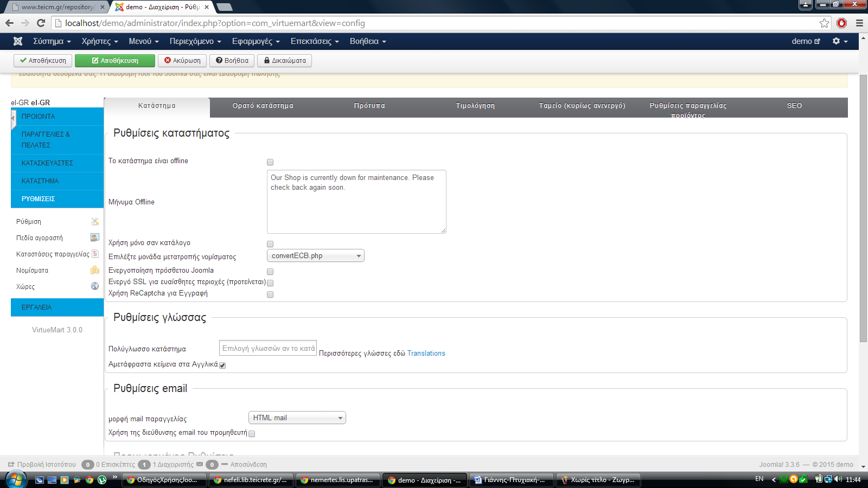Screen dimensions: 868x488
Task: Click the Καταστάσεις παραγγελίας document icon
Action: point(95,254)
